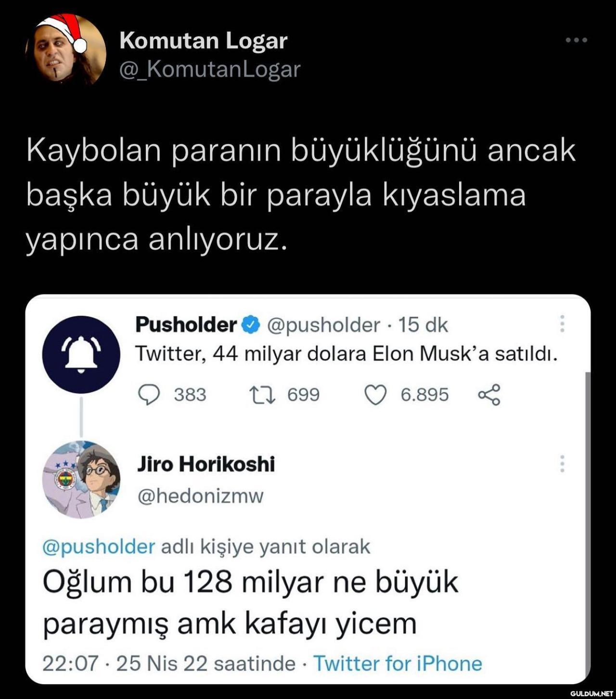Click the 22:07 · 25 Nis 22 timestamp
The height and width of the screenshot is (699, 616).
168,663
